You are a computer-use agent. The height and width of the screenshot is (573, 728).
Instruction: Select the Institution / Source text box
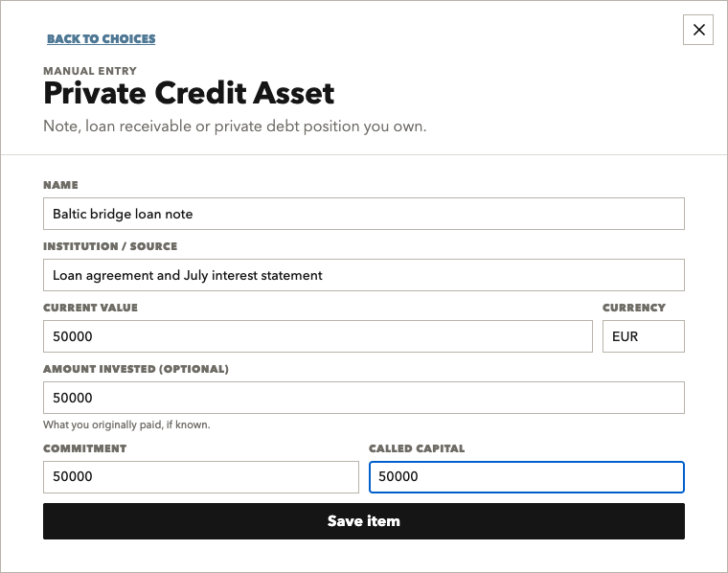364,275
